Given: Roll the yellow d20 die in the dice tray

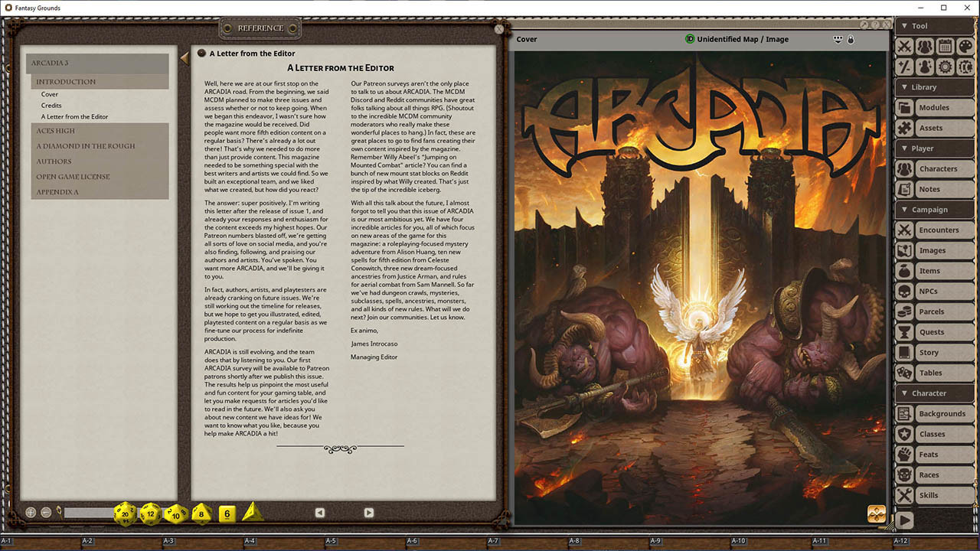Looking at the screenshot, I should 125,514.
